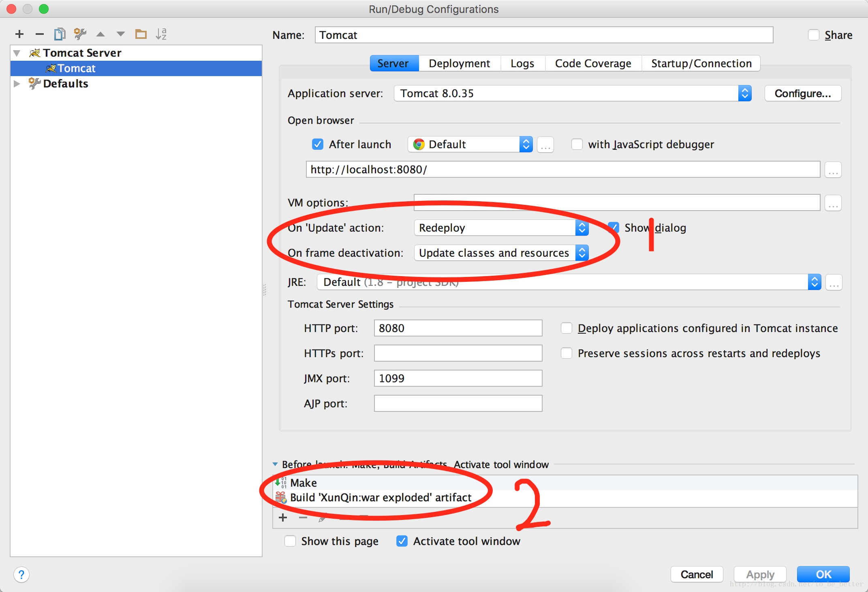The image size is (868, 592).
Task: Create a new folder in the configurations toolbar
Action: click(x=141, y=34)
